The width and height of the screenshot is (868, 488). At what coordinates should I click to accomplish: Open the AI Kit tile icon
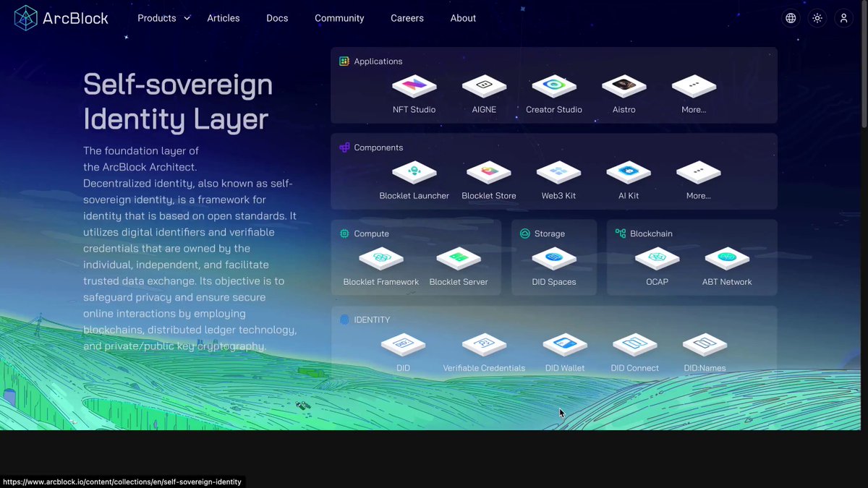click(629, 172)
